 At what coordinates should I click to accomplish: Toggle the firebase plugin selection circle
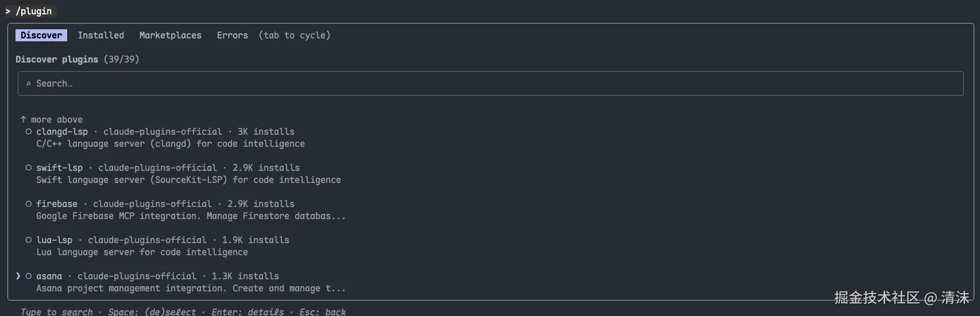(x=28, y=204)
